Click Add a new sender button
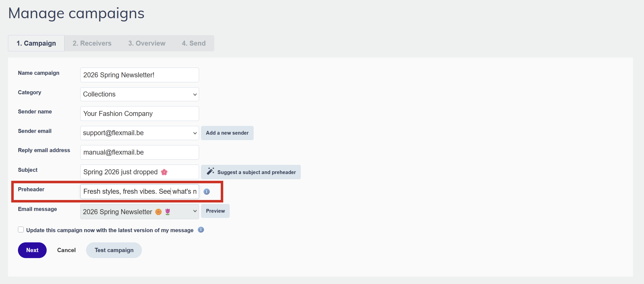The width and height of the screenshot is (644, 284). pos(227,133)
